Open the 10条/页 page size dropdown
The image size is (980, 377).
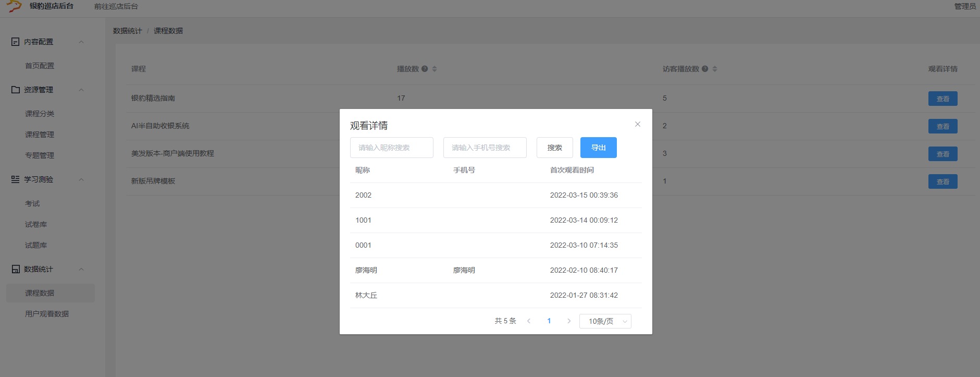605,321
